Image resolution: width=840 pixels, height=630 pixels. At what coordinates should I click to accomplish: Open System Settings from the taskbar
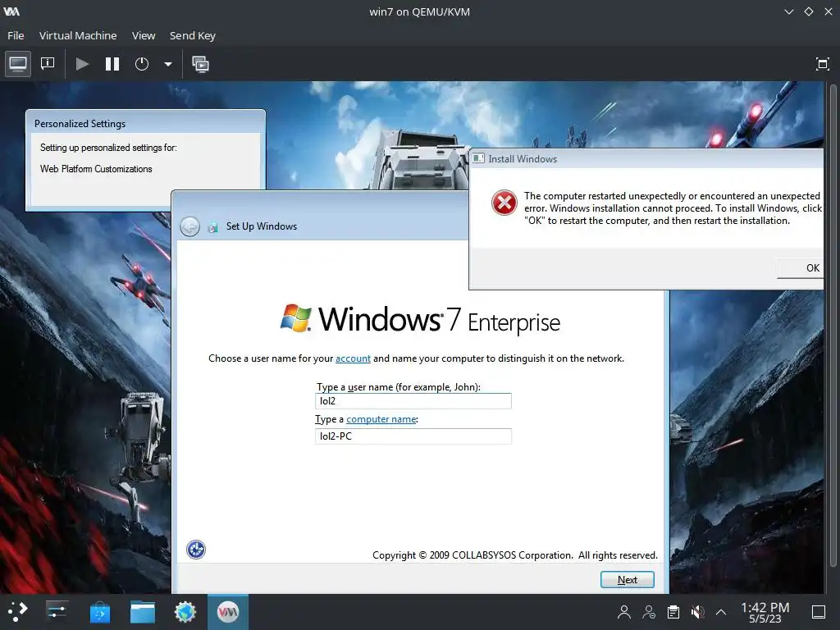pyautogui.click(x=57, y=612)
